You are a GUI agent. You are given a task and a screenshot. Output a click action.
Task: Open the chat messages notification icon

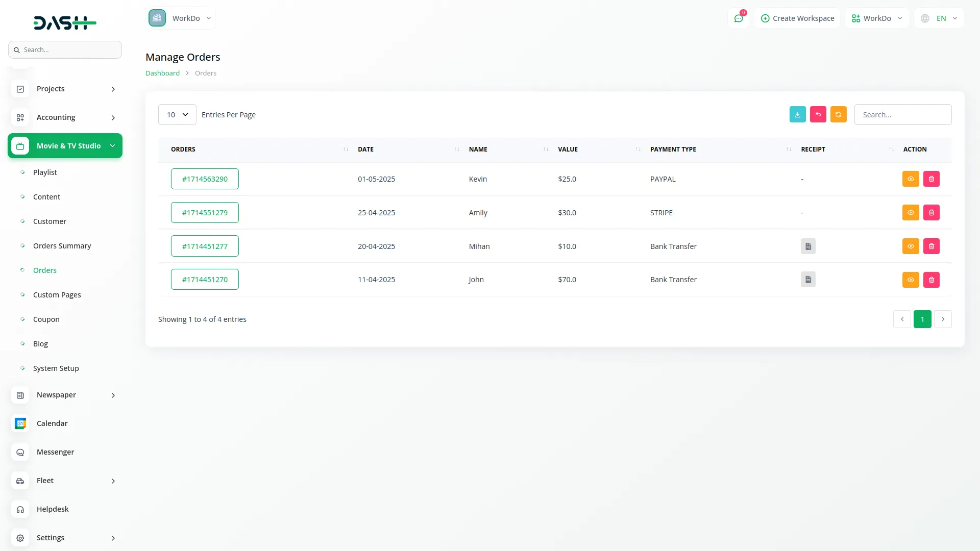coord(739,18)
